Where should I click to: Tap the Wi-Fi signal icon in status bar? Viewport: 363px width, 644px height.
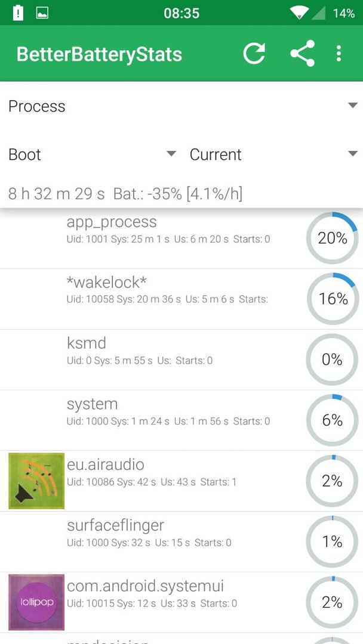tap(299, 13)
